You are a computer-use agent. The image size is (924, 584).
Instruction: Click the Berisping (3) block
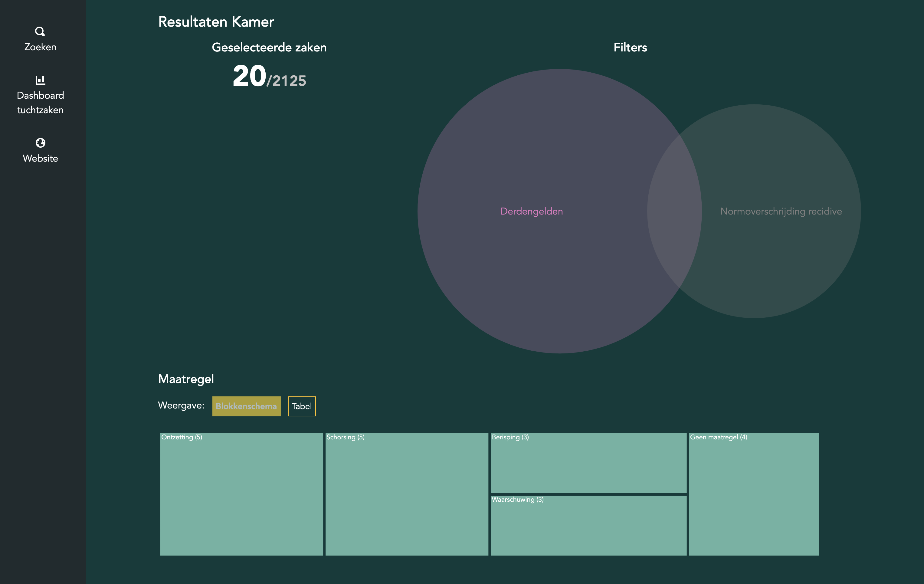pos(589,463)
